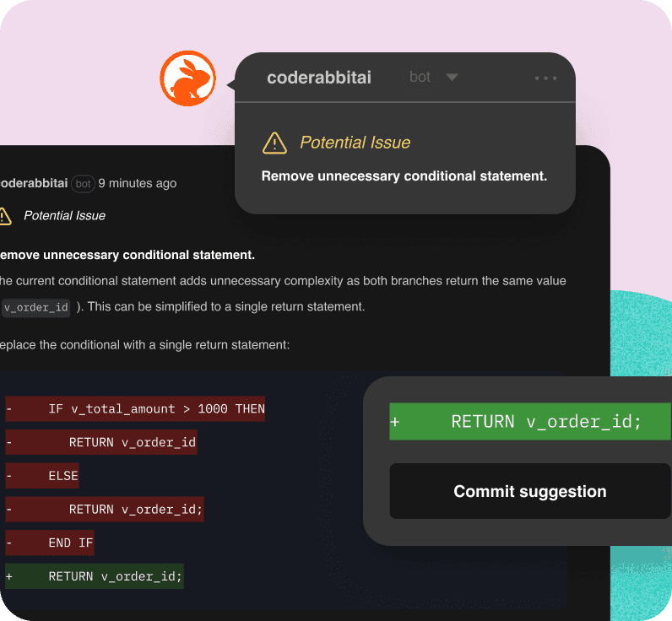This screenshot has width=672, height=621.
Task: Click the yellow Potential Issue heading in popup
Action: pos(355,143)
